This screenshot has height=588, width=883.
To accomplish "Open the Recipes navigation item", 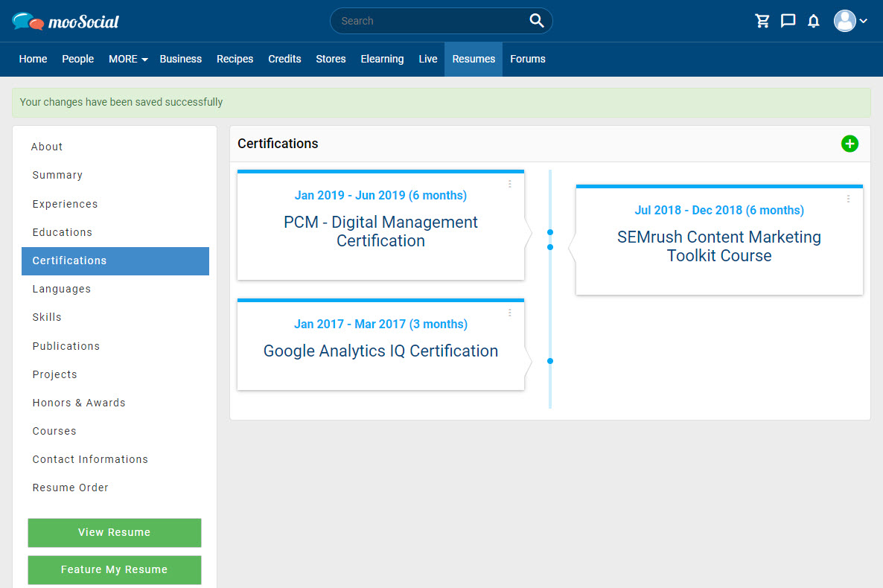I will [235, 59].
